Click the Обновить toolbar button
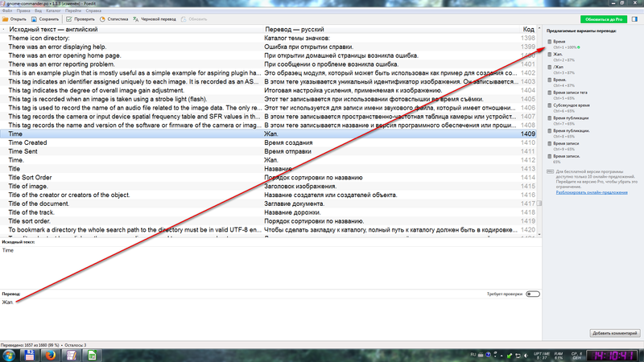This screenshot has width=644, height=362. coord(194,19)
